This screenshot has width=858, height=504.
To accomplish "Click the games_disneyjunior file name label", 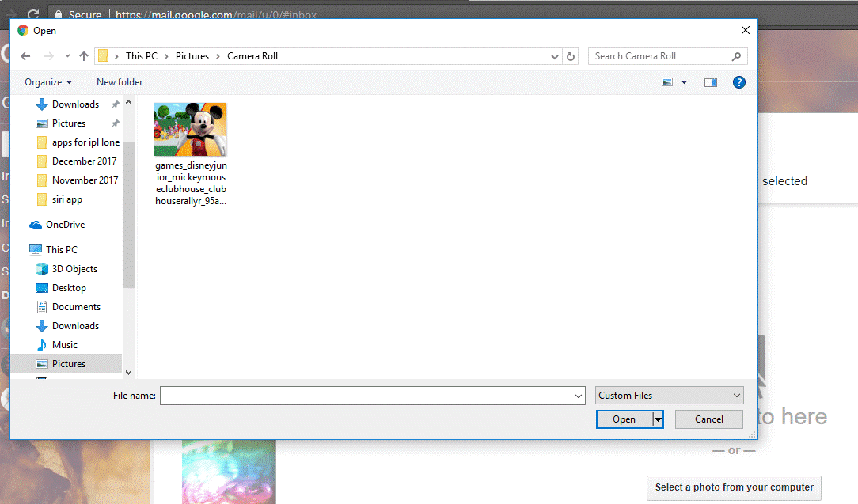I will (191, 183).
